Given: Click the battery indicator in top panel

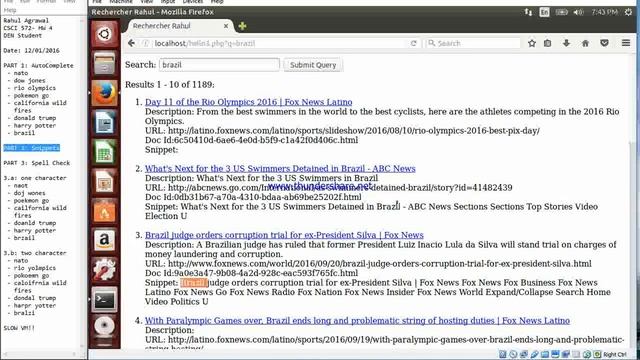Looking at the screenshot, I should point(561,12).
